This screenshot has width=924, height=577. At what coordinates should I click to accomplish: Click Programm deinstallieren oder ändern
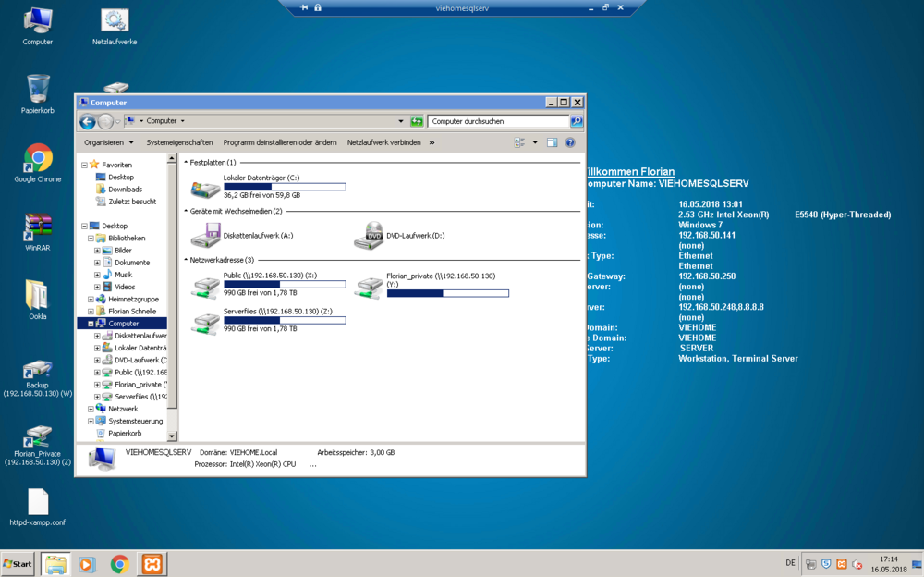click(x=280, y=143)
